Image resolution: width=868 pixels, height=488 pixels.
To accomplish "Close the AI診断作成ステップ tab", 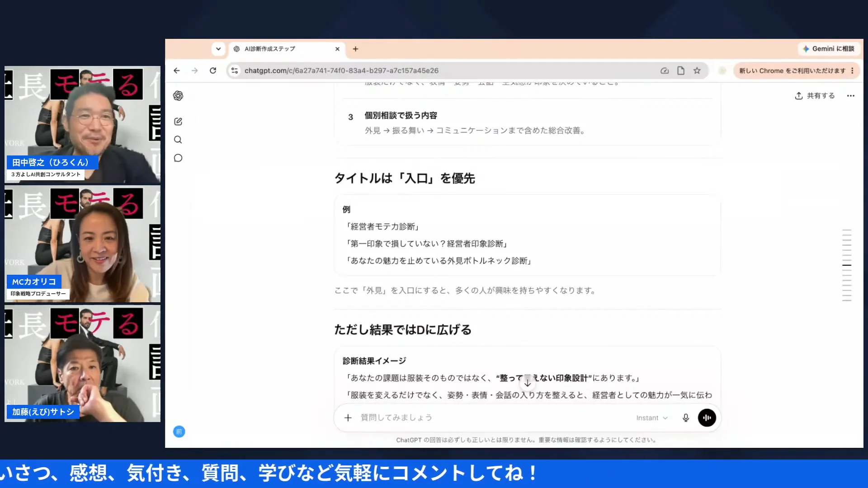I will click(337, 49).
